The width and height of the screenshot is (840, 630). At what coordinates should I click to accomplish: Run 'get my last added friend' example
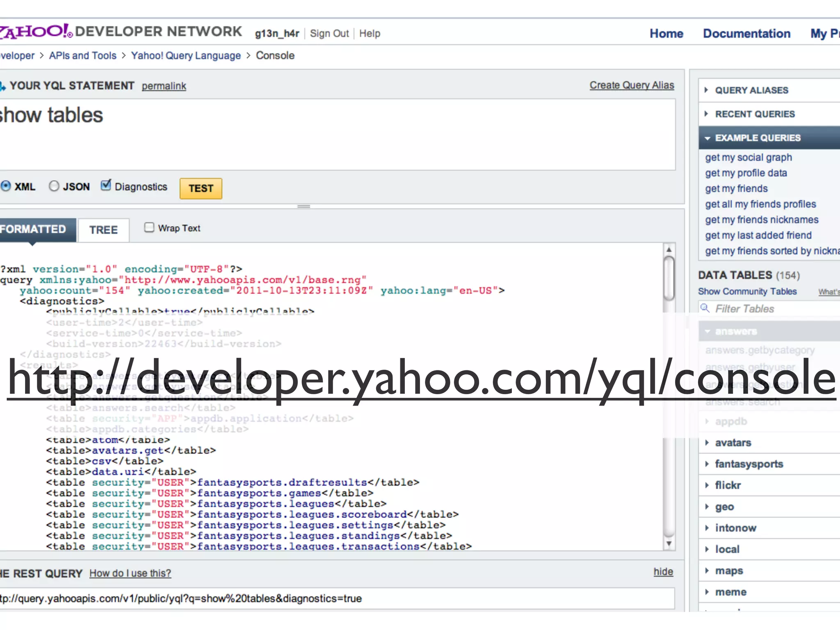click(x=758, y=235)
